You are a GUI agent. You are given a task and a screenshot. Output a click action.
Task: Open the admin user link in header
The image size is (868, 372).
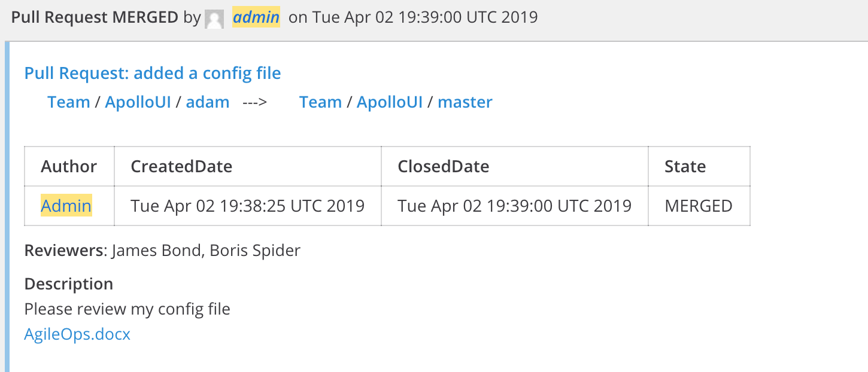click(x=256, y=17)
